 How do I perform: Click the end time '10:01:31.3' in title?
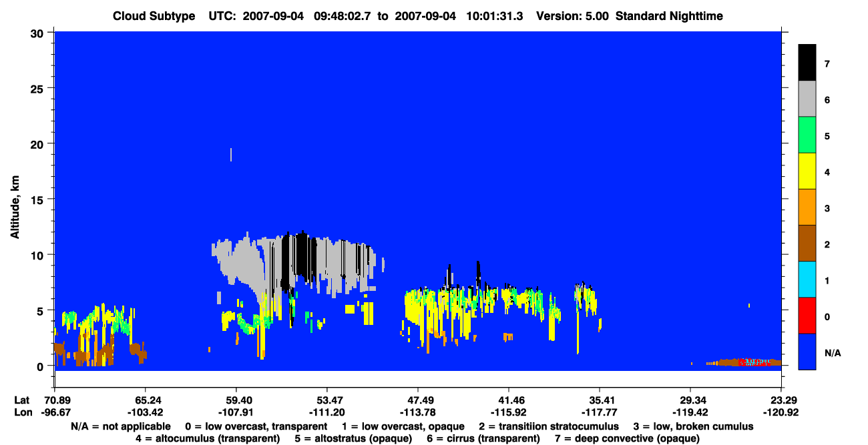tap(493, 15)
